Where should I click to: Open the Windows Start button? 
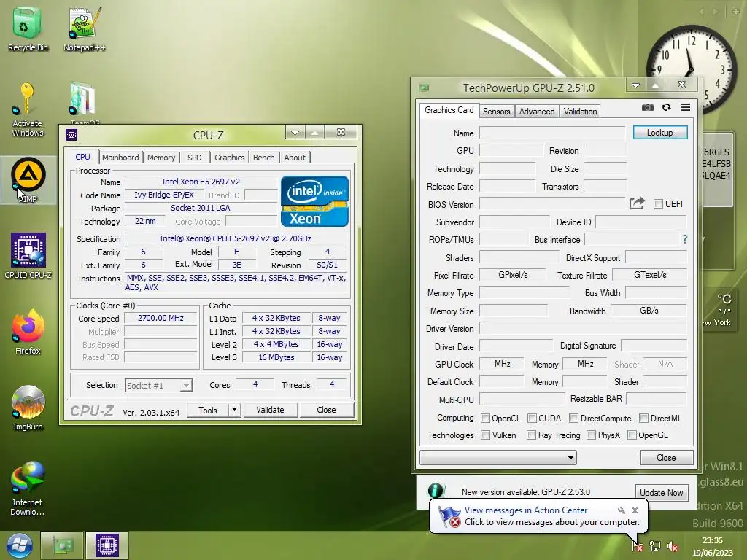[x=19, y=545]
